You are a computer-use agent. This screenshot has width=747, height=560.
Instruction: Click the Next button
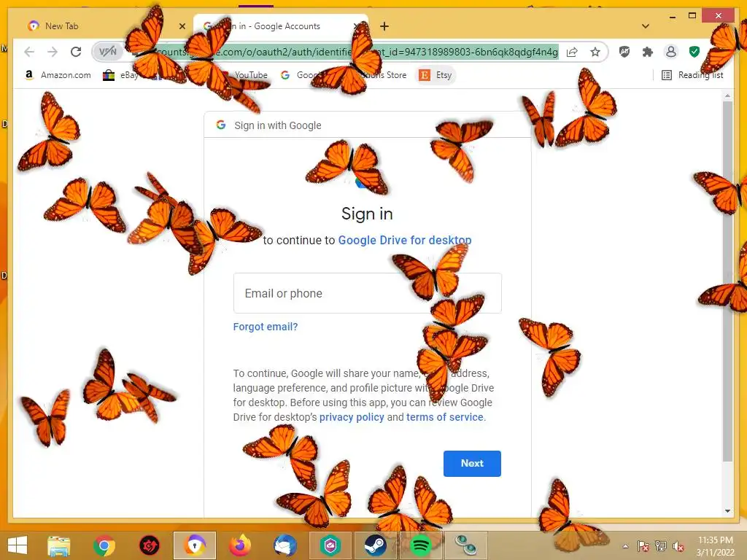click(x=472, y=463)
